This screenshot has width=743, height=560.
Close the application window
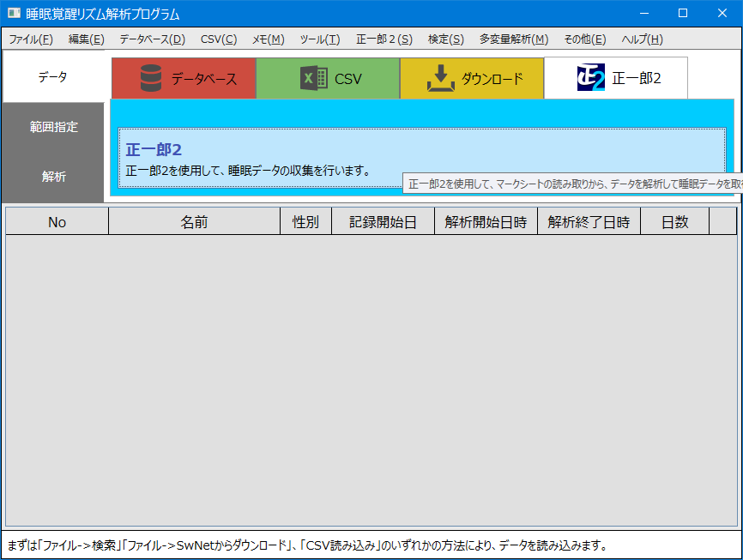coord(722,13)
